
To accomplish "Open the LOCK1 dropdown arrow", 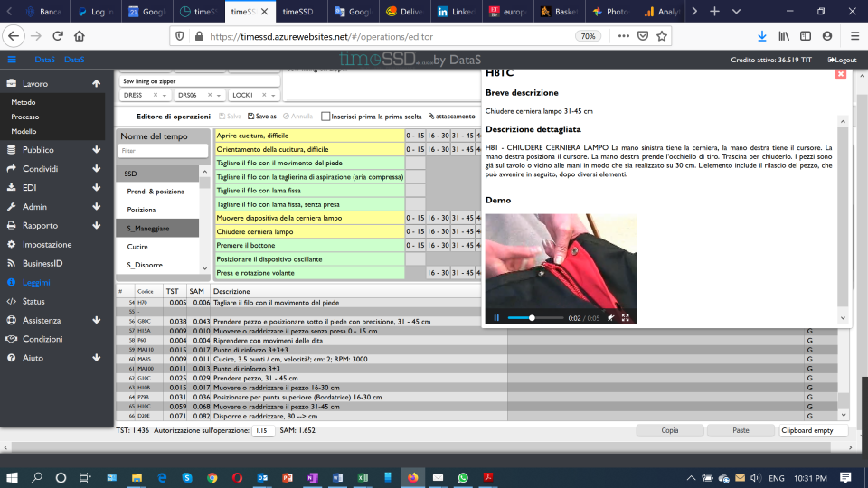I will coord(273,96).
